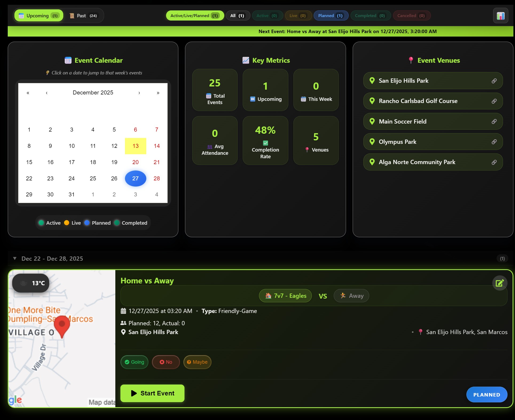Click the link icon beside Alga Norte Community Park
Screen dimensions: 515x420
[494, 162]
